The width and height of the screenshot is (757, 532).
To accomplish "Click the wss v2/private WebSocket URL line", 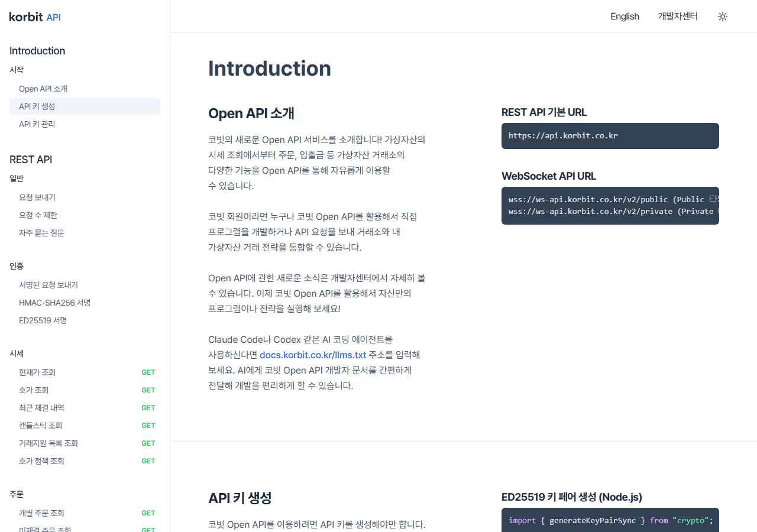I will 614,211.
